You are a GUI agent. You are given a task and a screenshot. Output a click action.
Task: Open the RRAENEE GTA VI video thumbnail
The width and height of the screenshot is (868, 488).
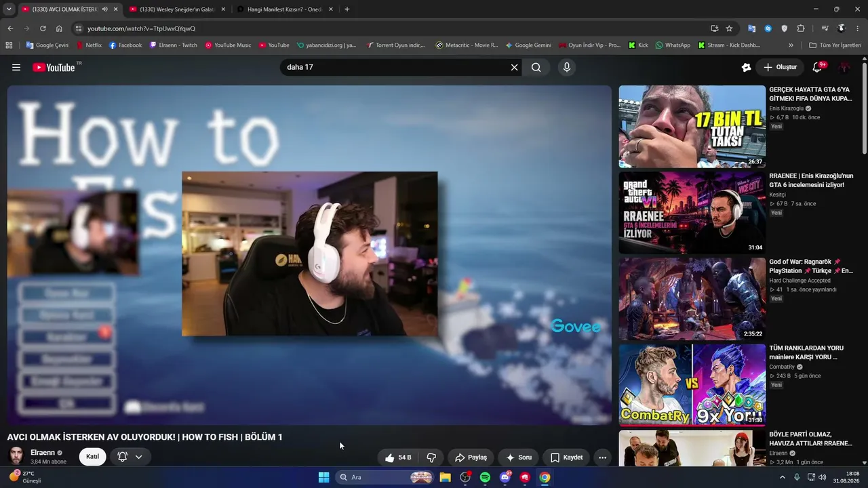coord(692,213)
